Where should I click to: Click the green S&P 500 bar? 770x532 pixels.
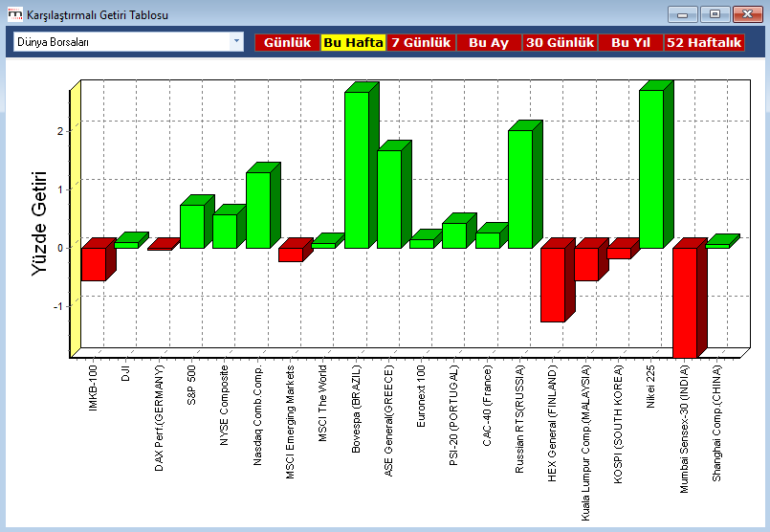[192, 227]
